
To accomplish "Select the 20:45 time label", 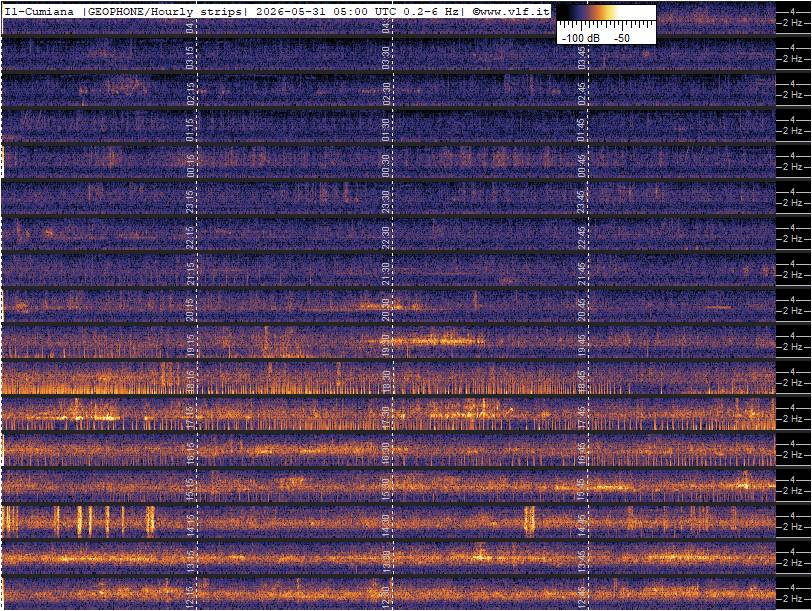I will pyautogui.click(x=582, y=310).
